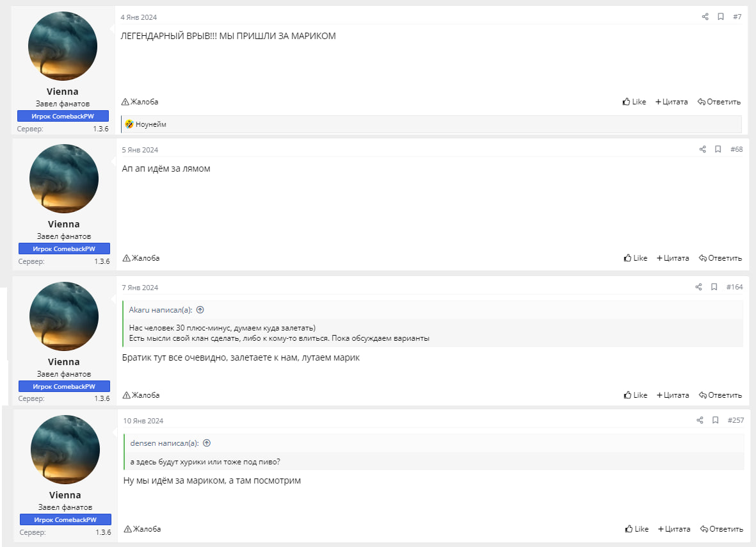Screen dimensions: 756x547
Task: Report the 'Ап ап идём за лямом' post
Action: click(141, 258)
